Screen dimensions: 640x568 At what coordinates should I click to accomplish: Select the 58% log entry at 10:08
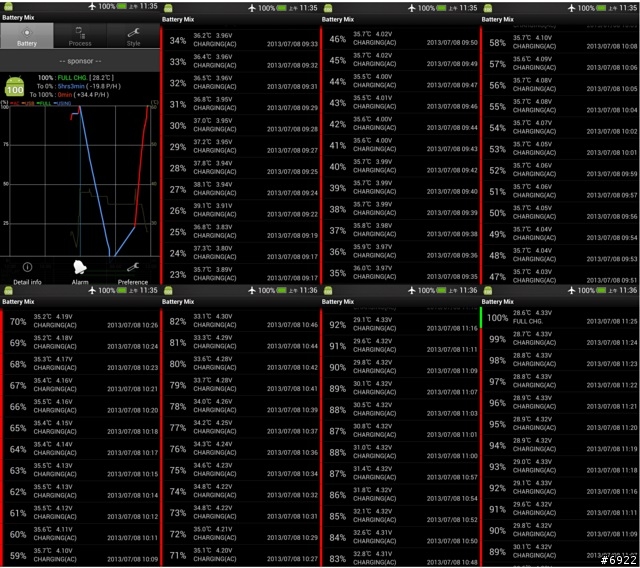[560, 42]
